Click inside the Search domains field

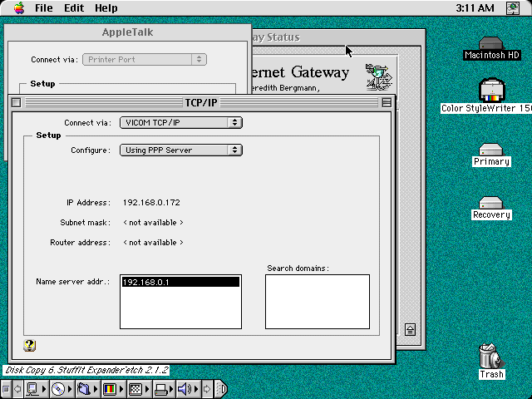318,302
